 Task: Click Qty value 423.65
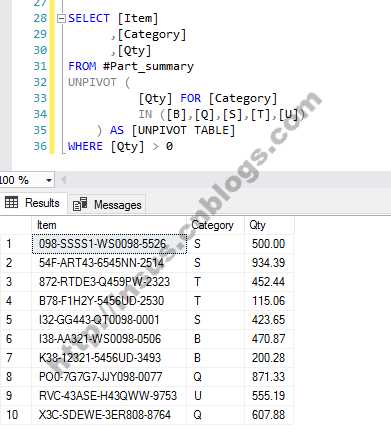coord(269,320)
